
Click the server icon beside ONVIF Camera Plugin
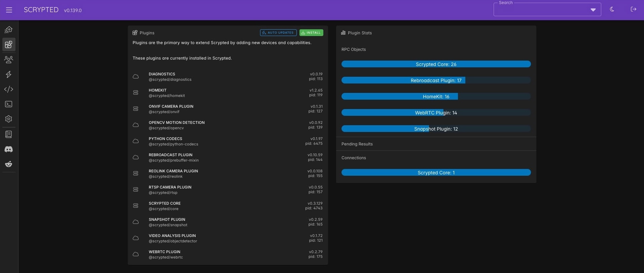coord(136,109)
